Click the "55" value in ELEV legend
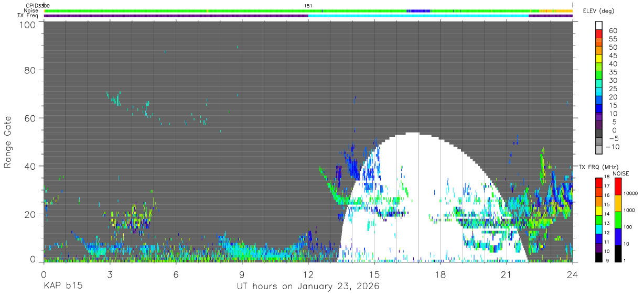Viewport: 644px width, 297px height. [x=613, y=39]
